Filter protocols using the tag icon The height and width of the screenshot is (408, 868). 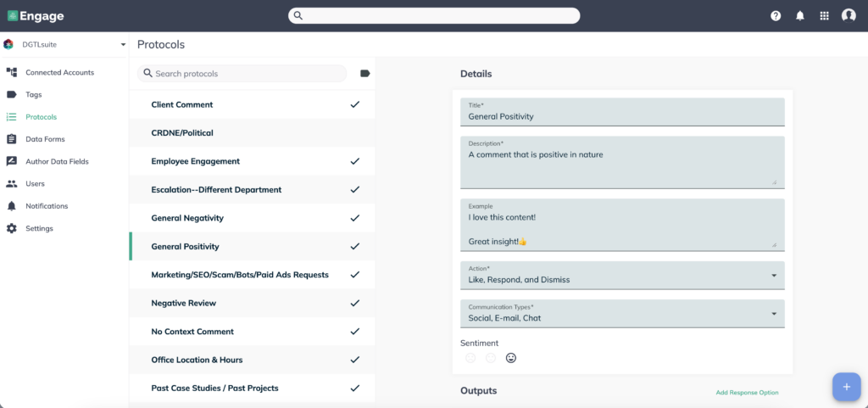[x=364, y=73]
